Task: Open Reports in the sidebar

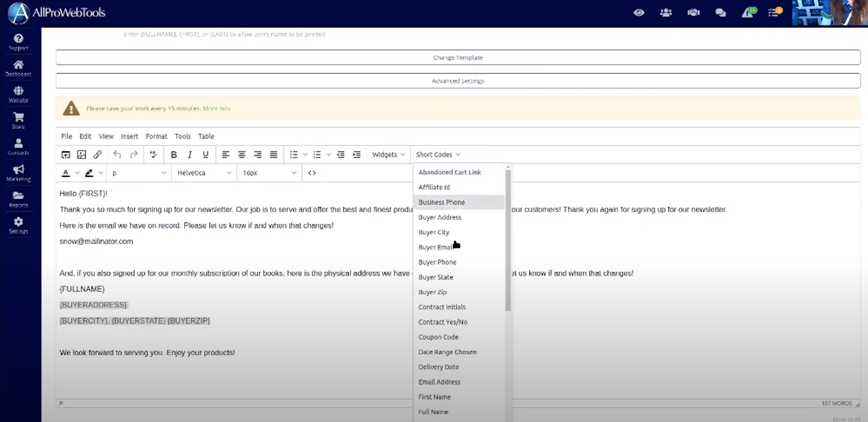Action: 18,199
